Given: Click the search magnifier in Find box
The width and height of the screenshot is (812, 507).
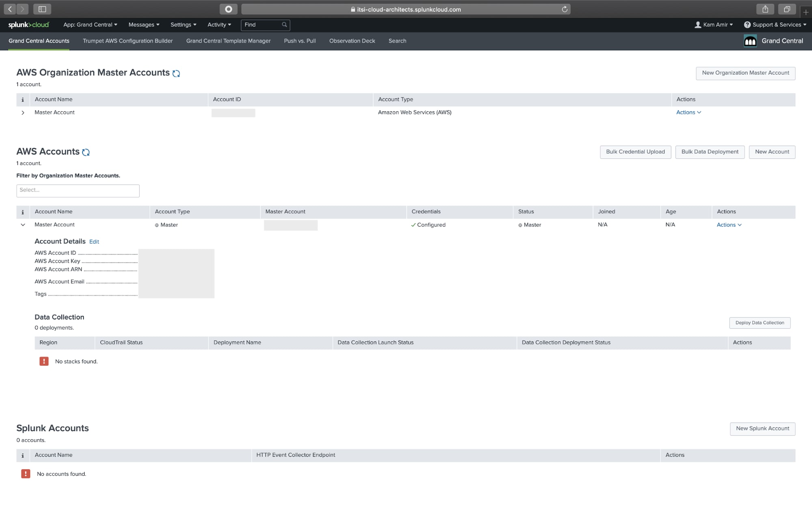Looking at the screenshot, I should tap(284, 25).
